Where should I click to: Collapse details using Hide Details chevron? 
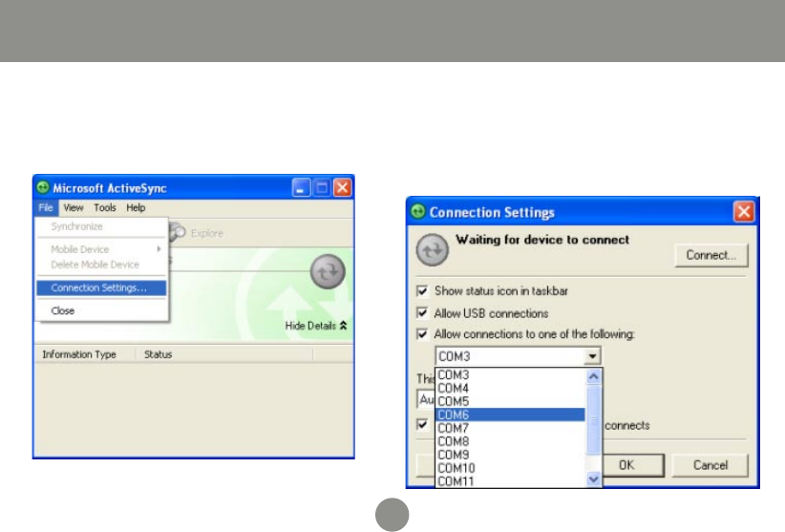(344, 326)
